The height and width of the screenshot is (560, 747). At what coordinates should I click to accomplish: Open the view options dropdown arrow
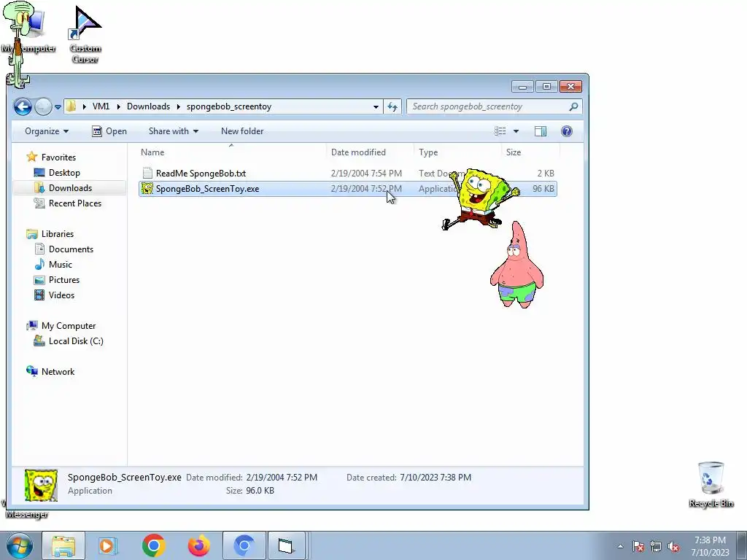516,131
